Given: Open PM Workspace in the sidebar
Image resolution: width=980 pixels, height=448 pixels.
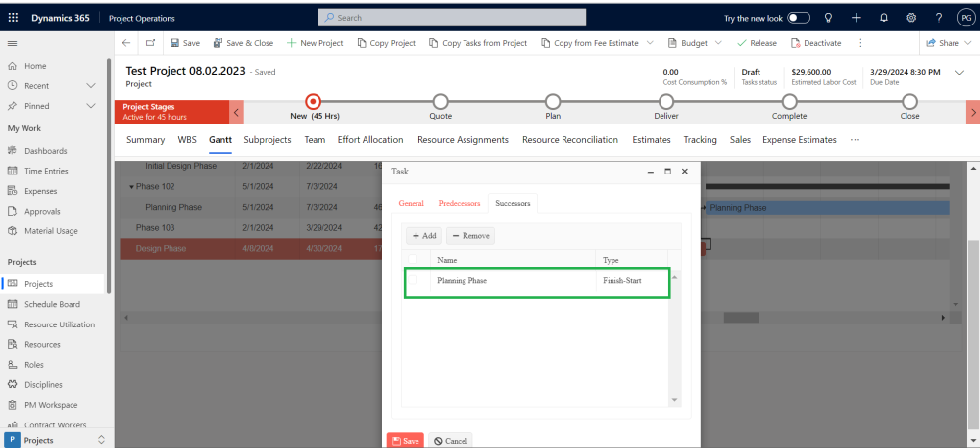Looking at the screenshot, I should (x=53, y=405).
